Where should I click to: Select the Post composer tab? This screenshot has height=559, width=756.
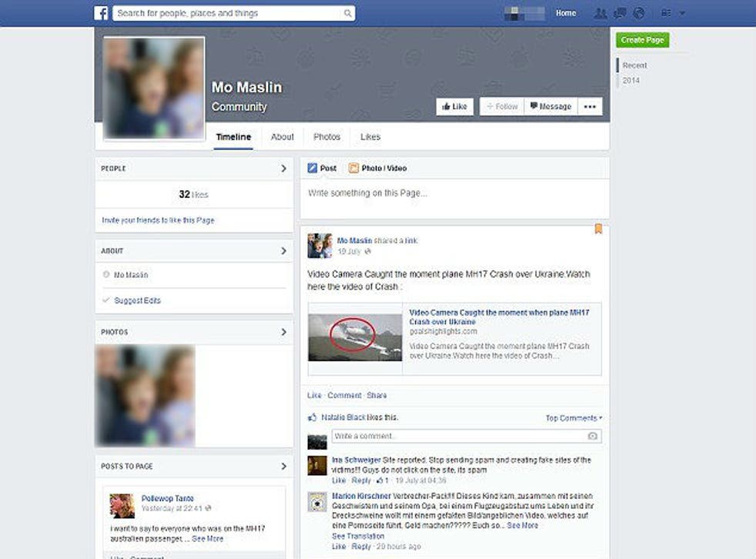[x=322, y=169]
